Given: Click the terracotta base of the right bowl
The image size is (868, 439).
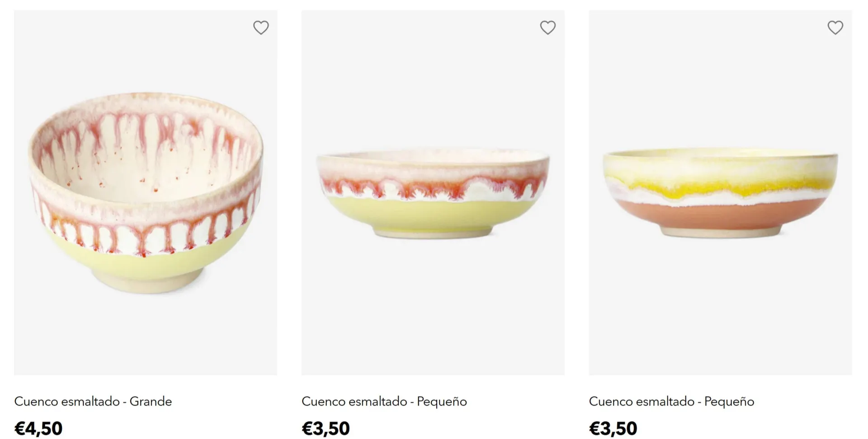Looking at the screenshot, I should coord(720,218).
